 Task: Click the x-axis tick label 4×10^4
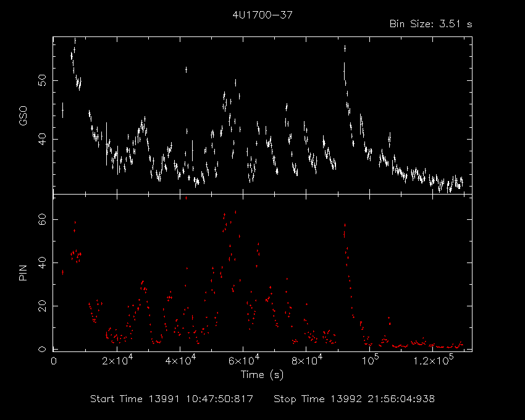tap(180, 359)
